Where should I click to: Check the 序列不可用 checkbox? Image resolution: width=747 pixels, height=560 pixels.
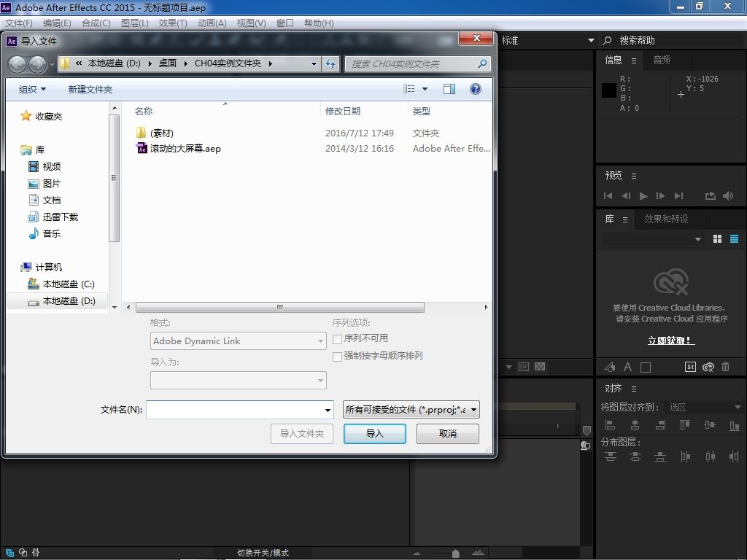[x=337, y=339]
